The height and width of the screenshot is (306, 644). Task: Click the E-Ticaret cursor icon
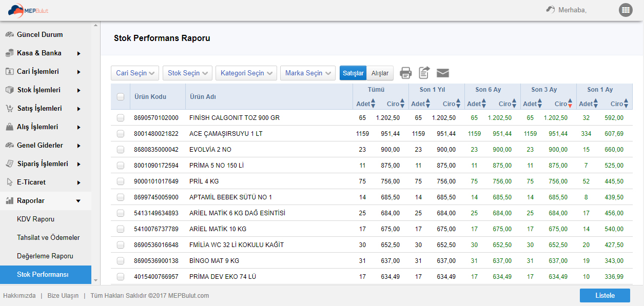pos(9,182)
